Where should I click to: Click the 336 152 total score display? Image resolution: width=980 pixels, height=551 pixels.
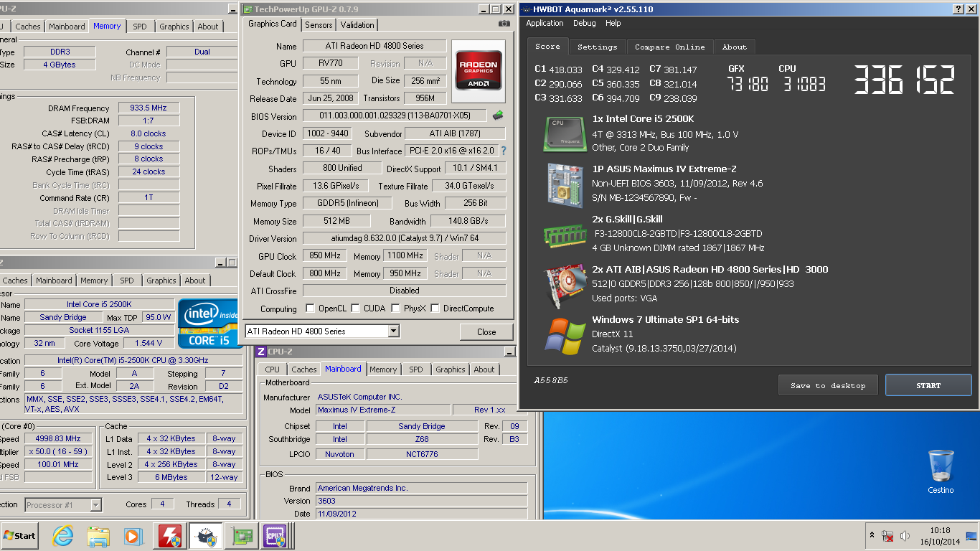905,80
